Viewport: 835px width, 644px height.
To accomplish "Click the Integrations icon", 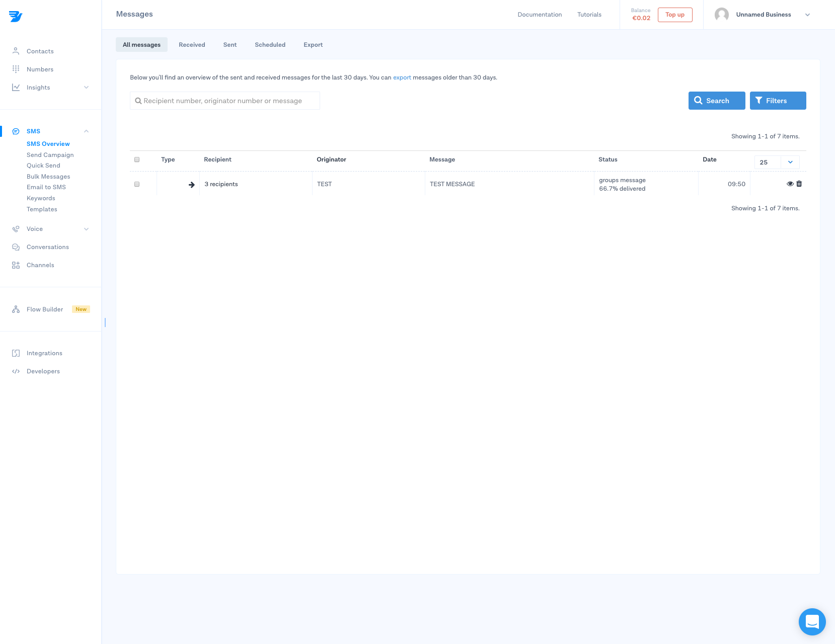I will pos(16,353).
